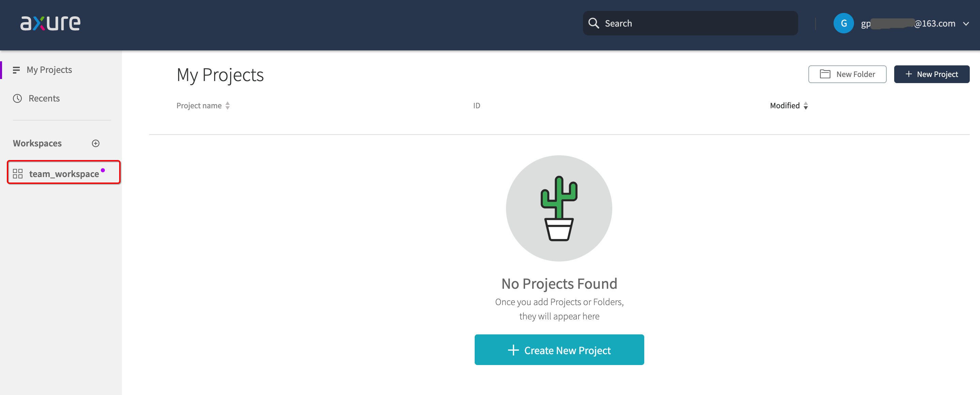Click the New Folder button
The width and height of the screenshot is (980, 395).
tap(847, 74)
